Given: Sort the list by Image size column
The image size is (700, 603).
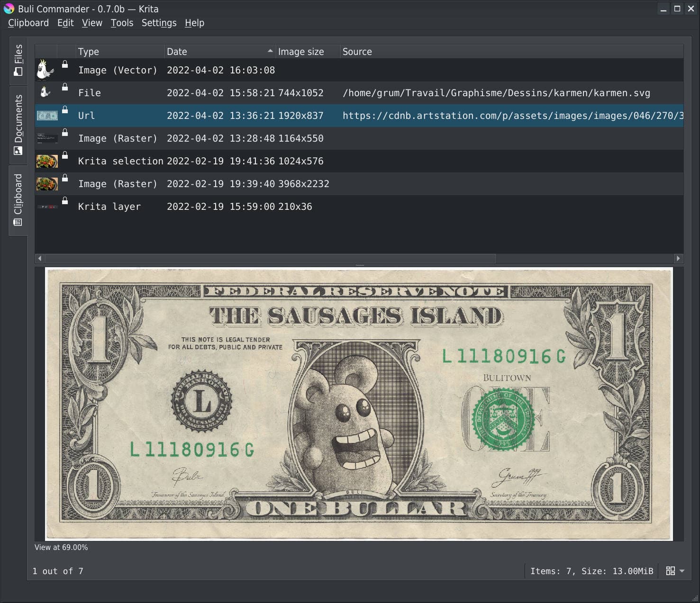Looking at the screenshot, I should click(308, 52).
